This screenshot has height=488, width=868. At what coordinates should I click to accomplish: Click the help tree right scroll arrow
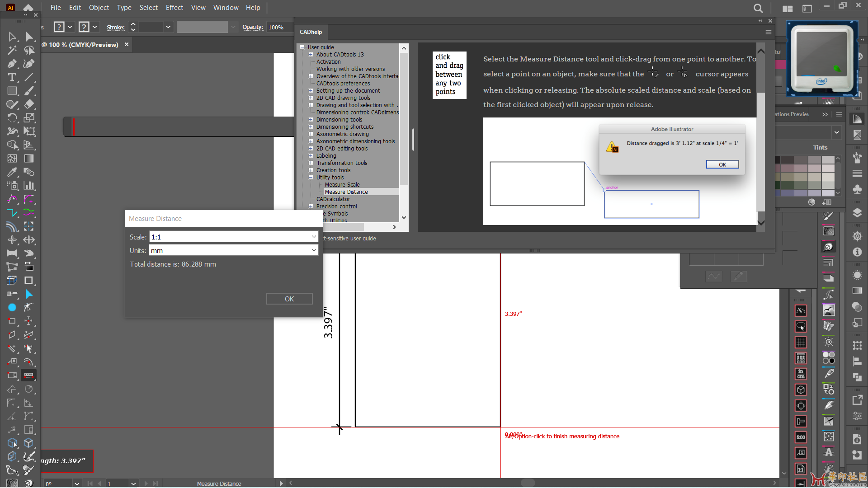coord(394,227)
